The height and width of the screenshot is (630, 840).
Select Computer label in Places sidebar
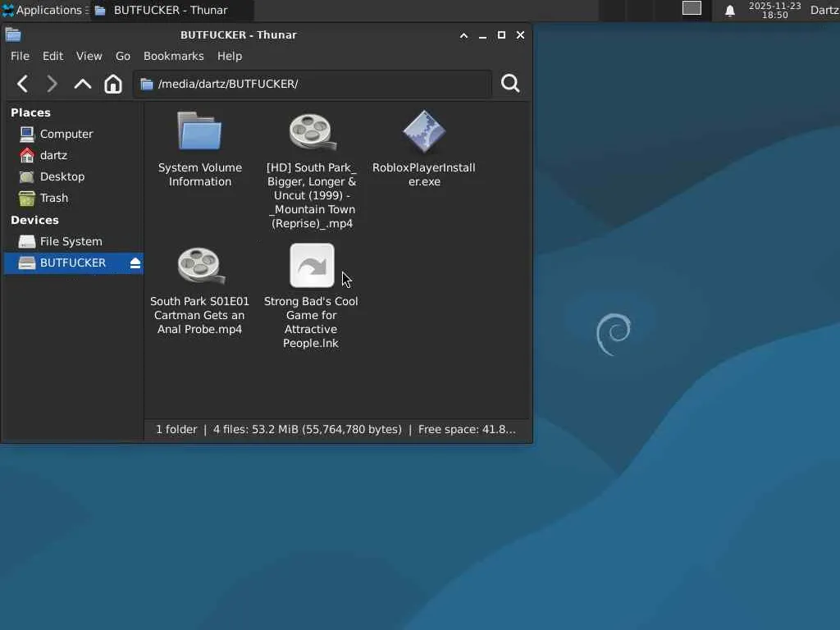click(66, 134)
